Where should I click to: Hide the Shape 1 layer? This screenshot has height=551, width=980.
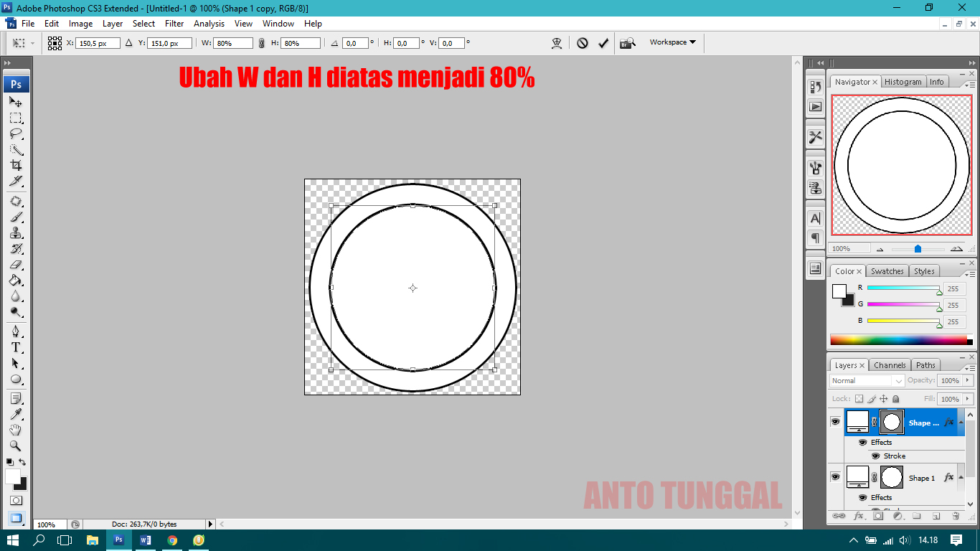pos(835,477)
